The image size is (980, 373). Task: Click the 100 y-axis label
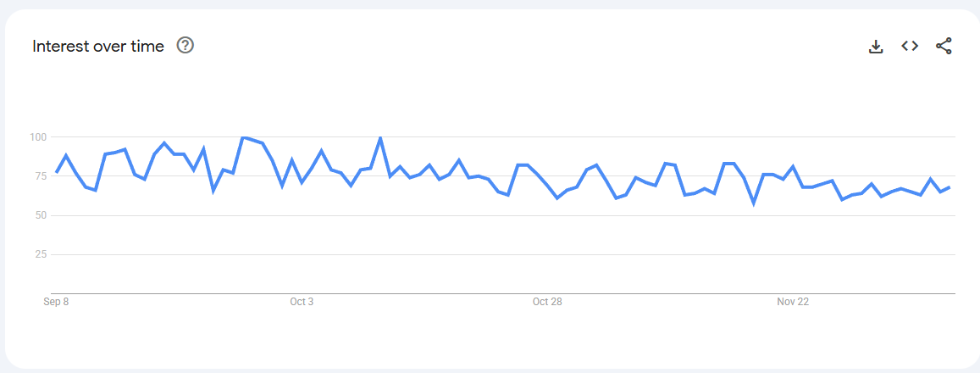coord(37,137)
